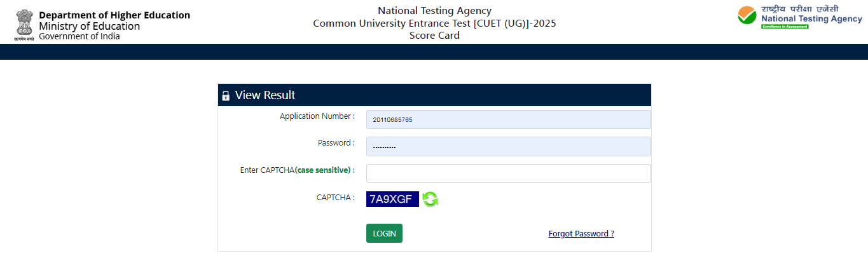868x272 pixels.
Task: Open the Forgot Password link
Action: pos(581,234)
